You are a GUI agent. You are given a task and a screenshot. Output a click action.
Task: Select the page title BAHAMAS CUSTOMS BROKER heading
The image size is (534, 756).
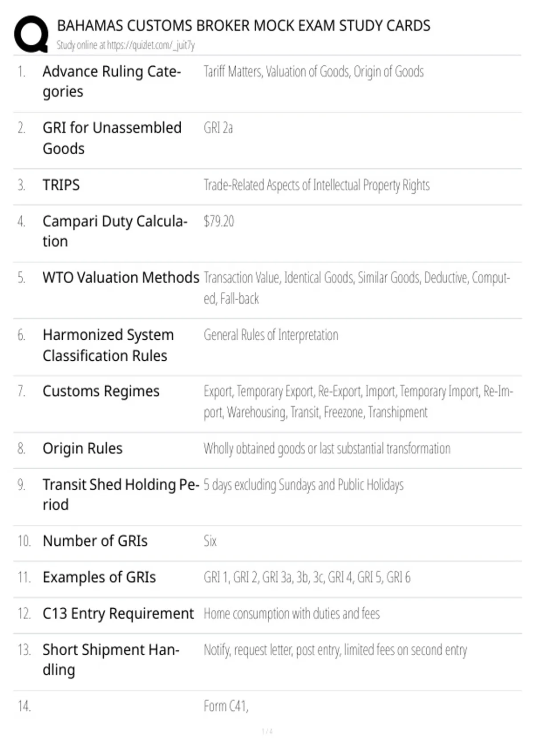243,26
